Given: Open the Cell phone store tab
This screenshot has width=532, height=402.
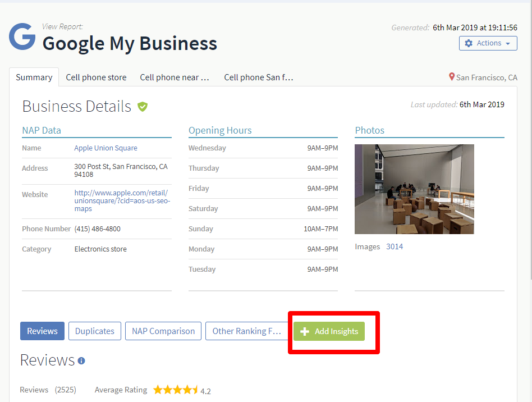Looking at the screenshot, I should click(96, 77).
